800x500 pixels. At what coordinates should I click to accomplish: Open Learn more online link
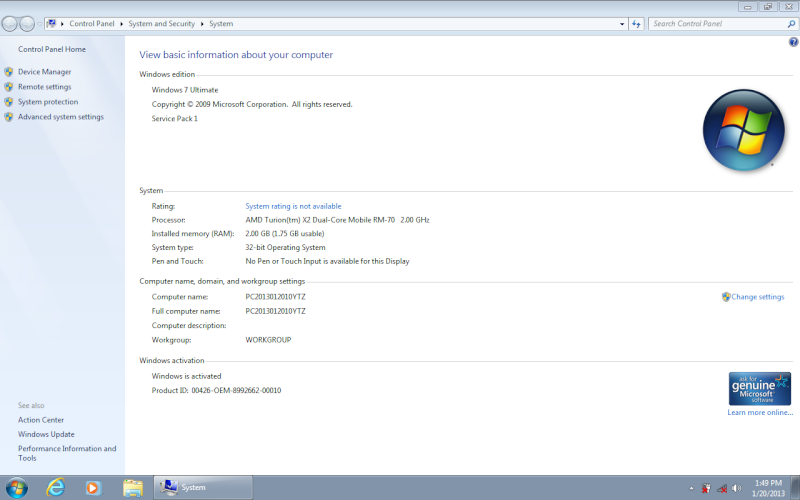click(x=760, y=412)
